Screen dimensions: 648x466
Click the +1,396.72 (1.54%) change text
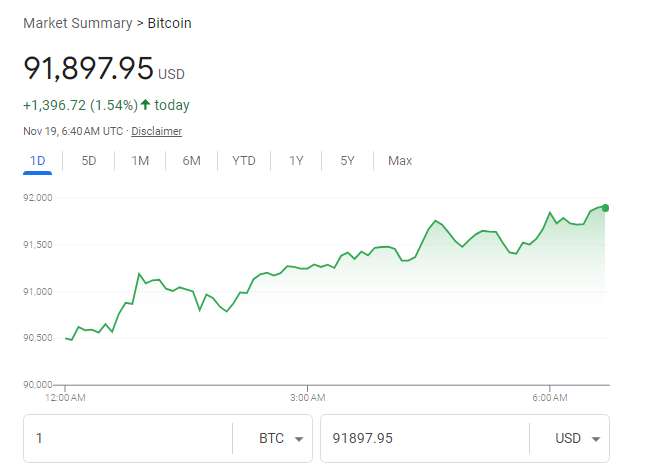(80, 105)
